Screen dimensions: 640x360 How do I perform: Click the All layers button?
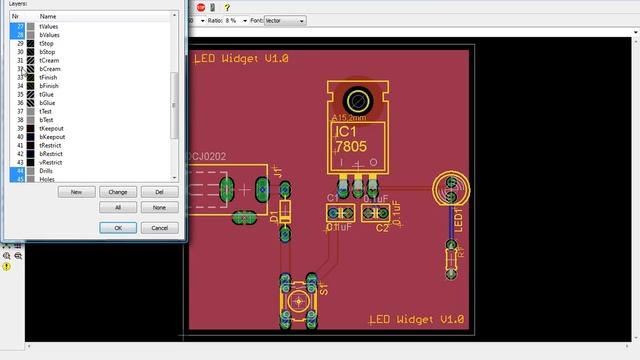118,207
